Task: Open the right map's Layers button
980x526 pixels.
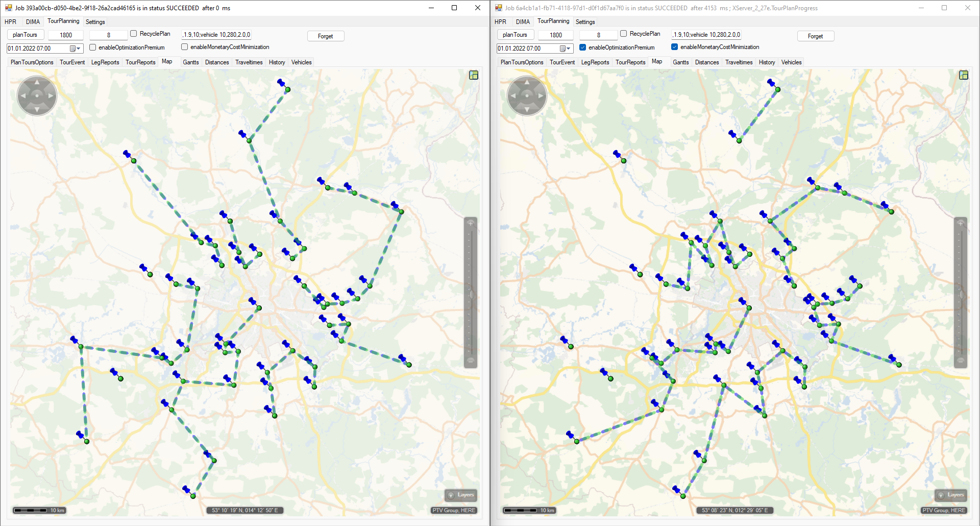Action: (x=951, y=495)
